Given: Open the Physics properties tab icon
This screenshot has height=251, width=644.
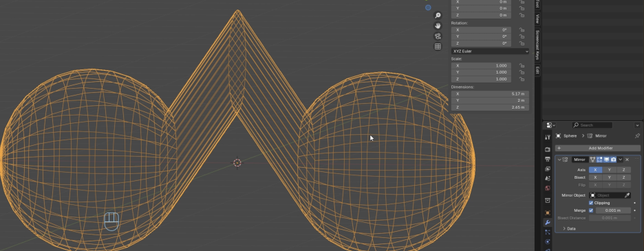Looking at the screenshot, I should tap(548, 242).
